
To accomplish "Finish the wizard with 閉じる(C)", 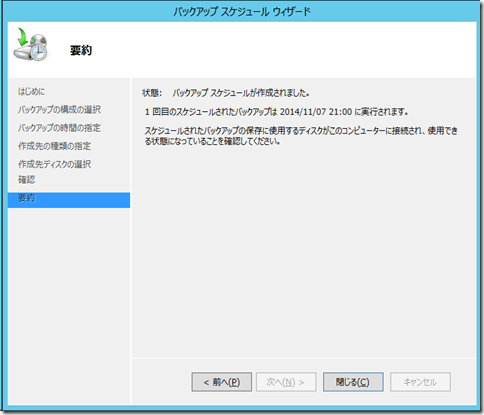I will click(x=353, y=382).
